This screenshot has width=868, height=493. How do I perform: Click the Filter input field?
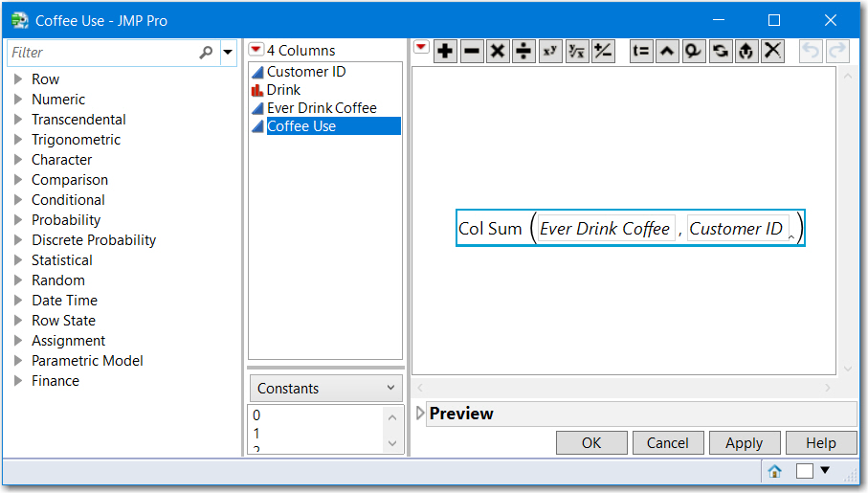(x=104, y=53)
